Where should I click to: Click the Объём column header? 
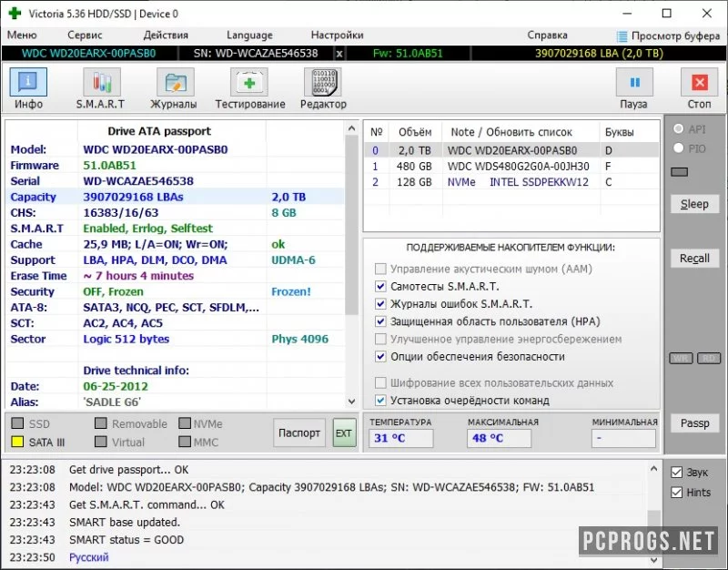[x=415, y=132]
